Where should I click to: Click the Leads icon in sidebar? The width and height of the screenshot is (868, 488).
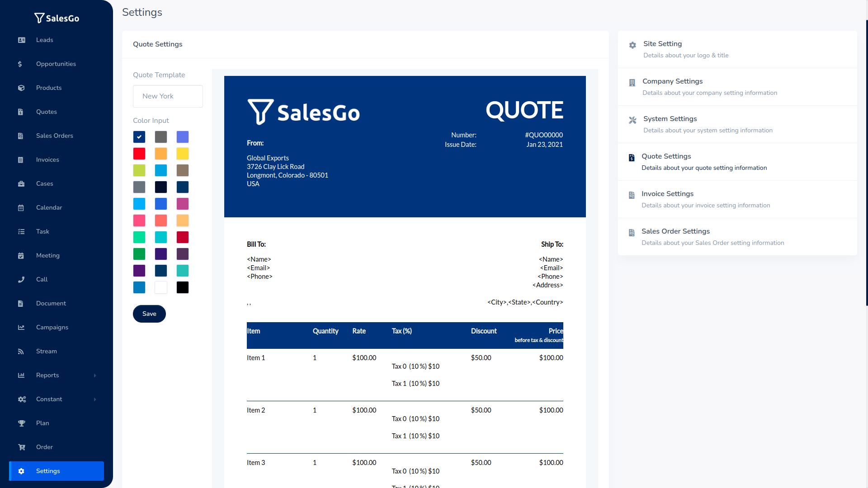21,39
